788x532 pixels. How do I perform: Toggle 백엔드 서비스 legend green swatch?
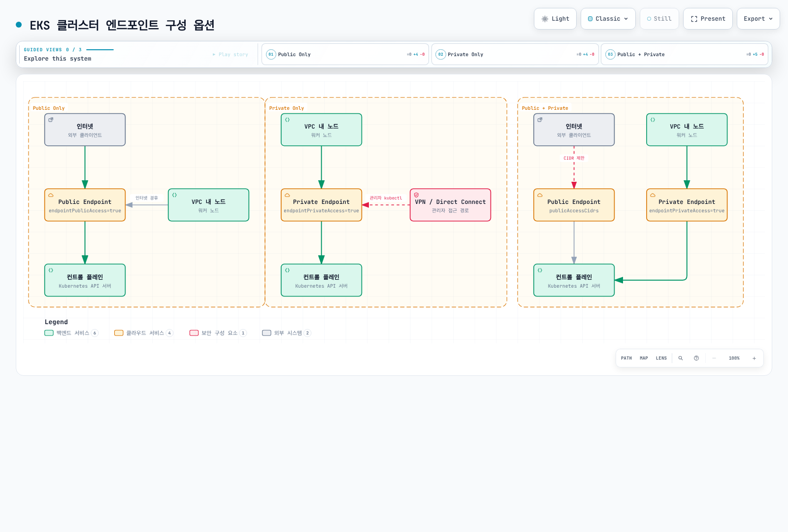click(x=49, y=333)
